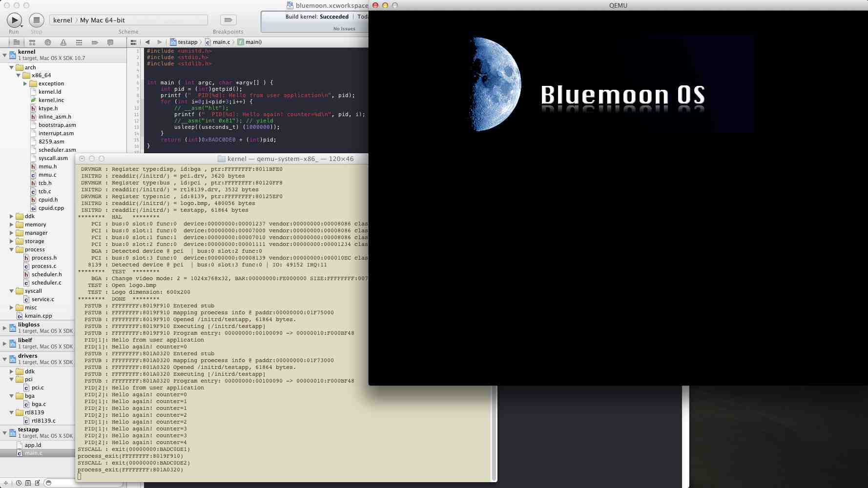This screenshot has height=488, width=868.
Task: Select main.c in testapp project
Action: (x=30, y=453)
